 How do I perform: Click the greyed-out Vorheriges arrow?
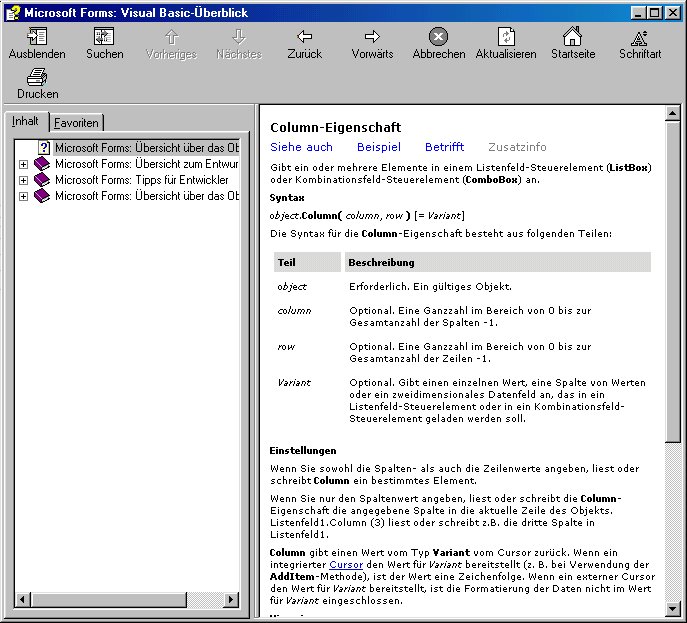tap(171, 37)
